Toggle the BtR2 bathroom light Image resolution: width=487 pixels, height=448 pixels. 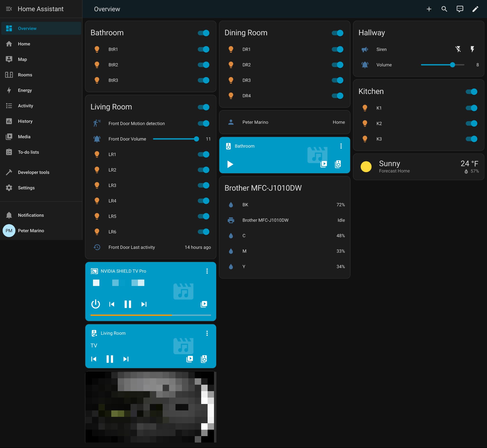pyautogui.click(x=203, y=65)
